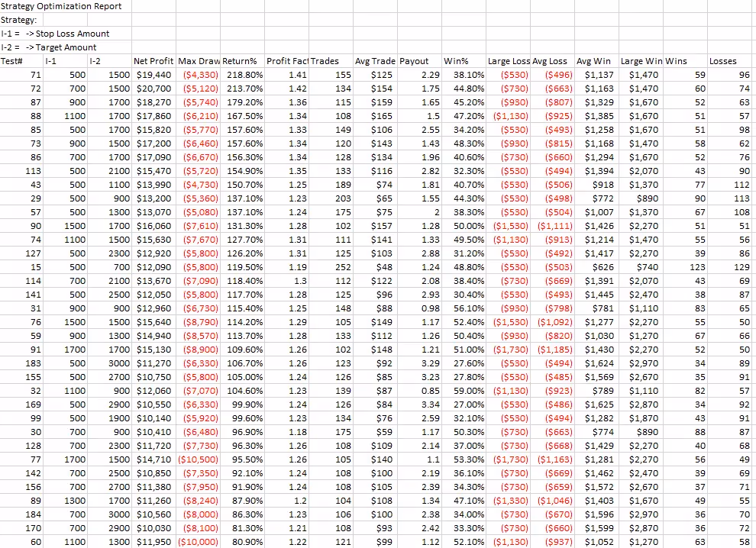Click payout cell '0.85'
The image size is (756, 548).
pos(419,391)
